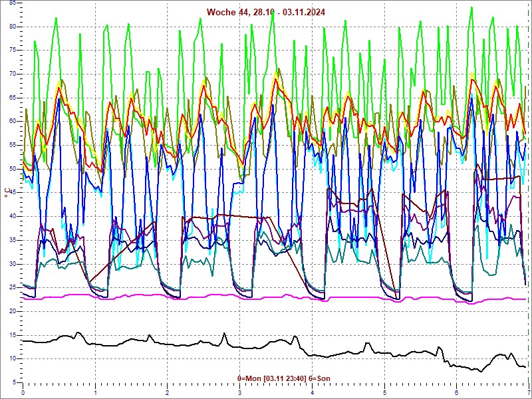
Task: Click the 50 value on the y-axis
Action: pos(13,169)
